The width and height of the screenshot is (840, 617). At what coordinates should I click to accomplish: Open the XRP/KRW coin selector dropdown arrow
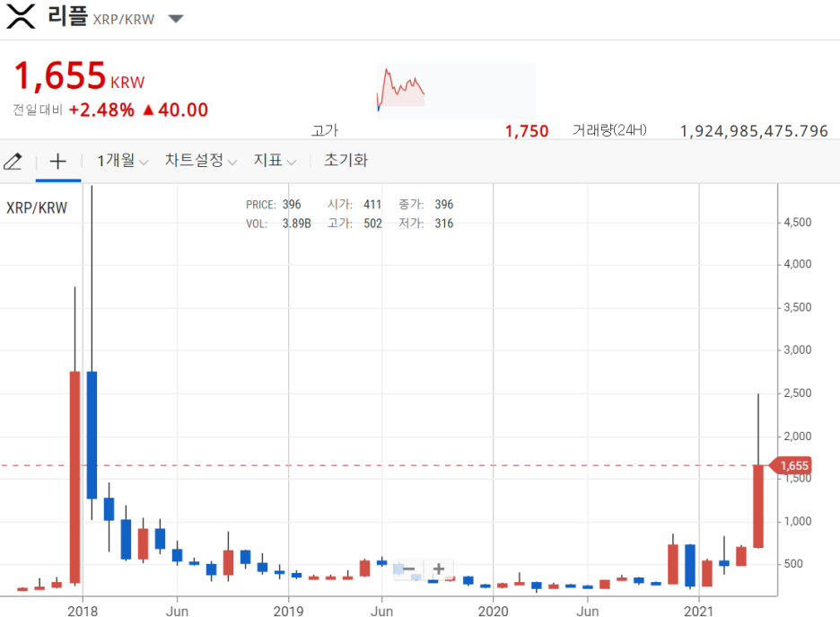point(176,19)
